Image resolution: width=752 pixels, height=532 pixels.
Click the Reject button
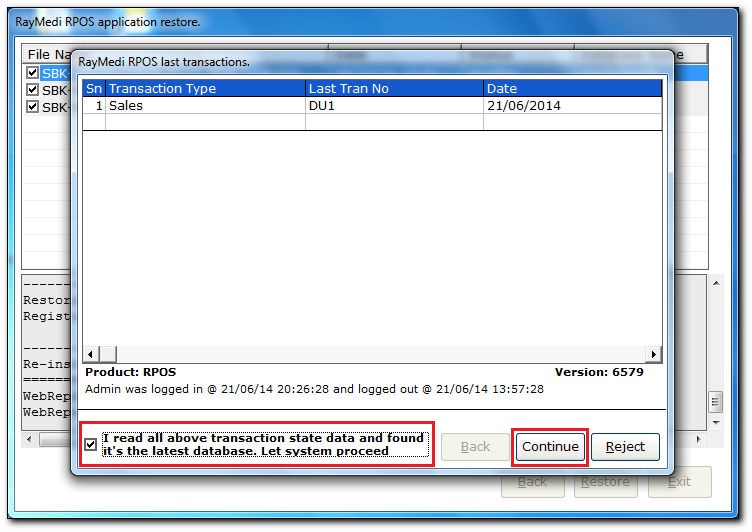[x=625, y=447]
